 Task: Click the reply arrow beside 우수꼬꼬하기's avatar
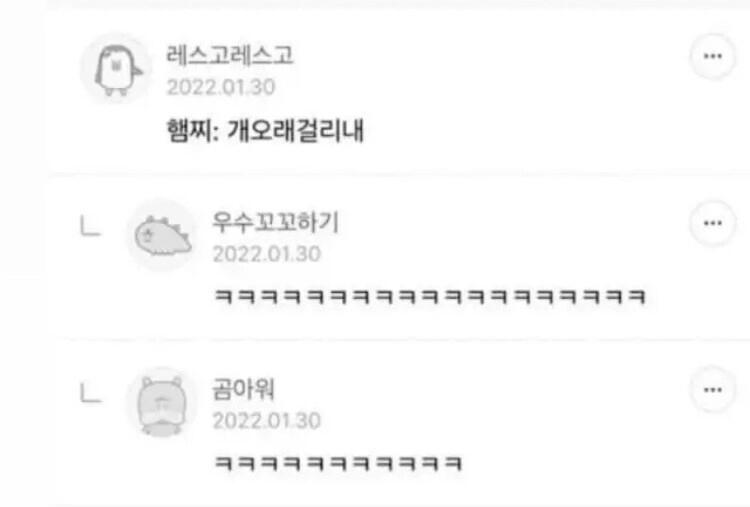90,226
